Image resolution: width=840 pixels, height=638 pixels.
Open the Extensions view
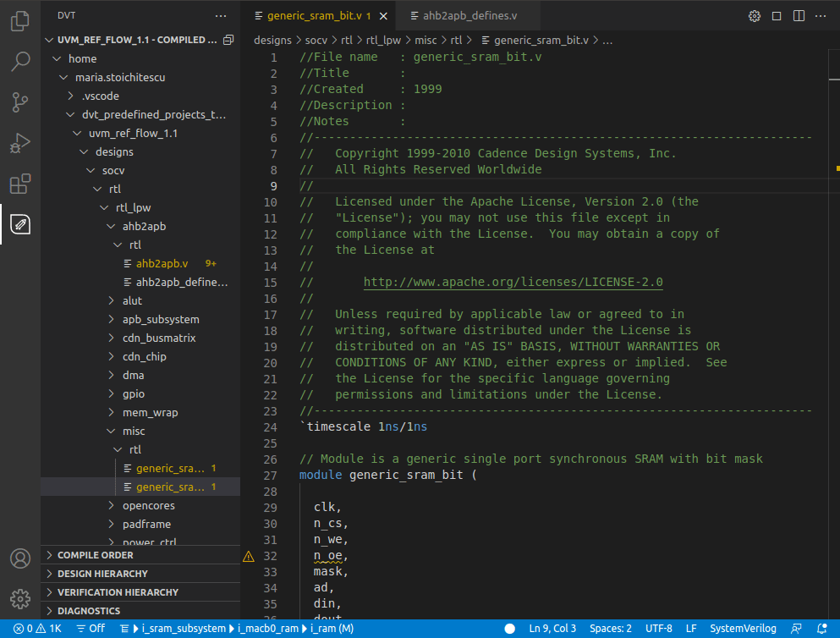tap(20, 184)
